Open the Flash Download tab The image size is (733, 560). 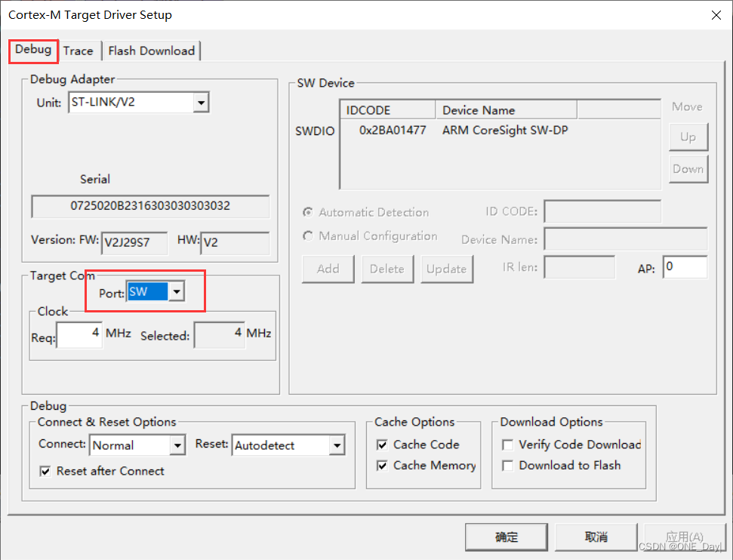[152, 51]
